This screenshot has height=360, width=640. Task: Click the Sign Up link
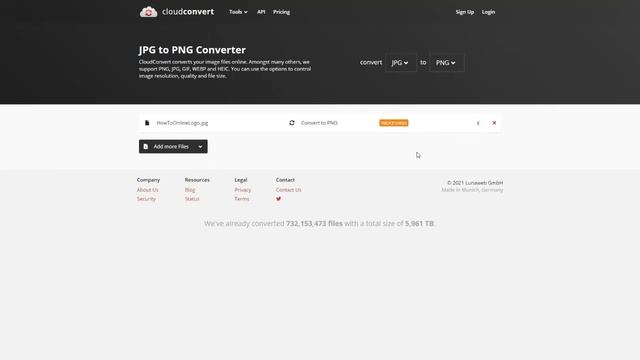(464, 12)
